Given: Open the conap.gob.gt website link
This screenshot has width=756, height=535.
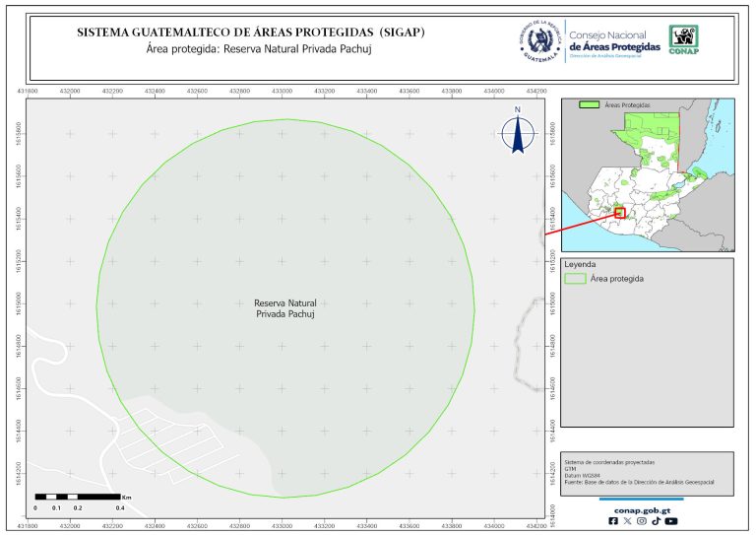Looking at the screenshot, I should click(x=641, y=509).
